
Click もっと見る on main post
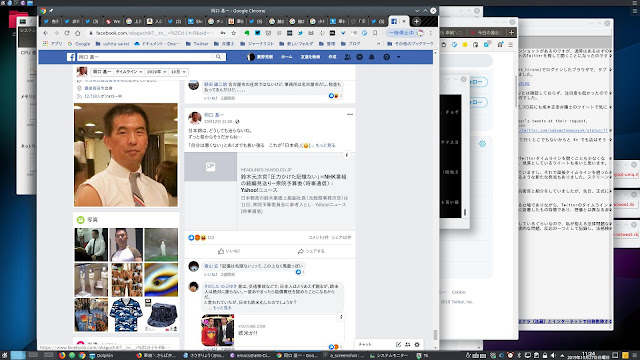click(x=325, y=145)
